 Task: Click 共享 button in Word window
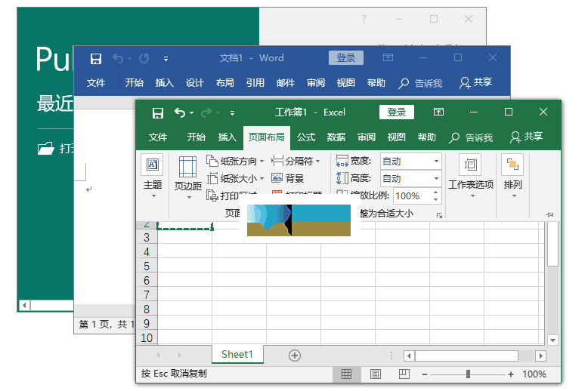(475, 82)
